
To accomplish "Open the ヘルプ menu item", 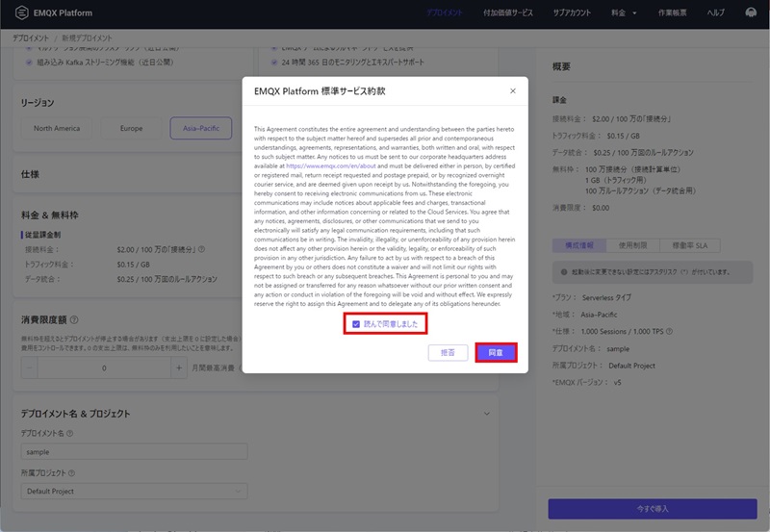I will tap(715, 13).
